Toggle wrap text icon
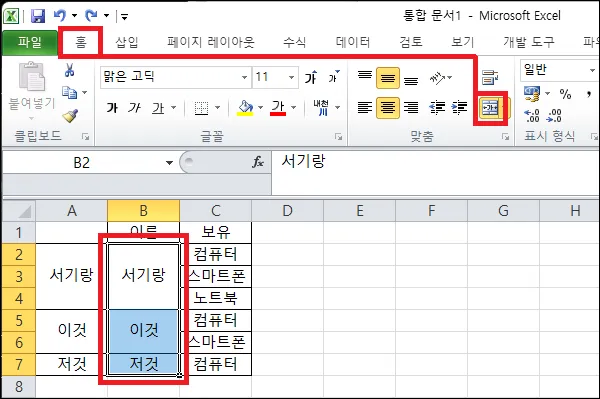600x399 pixels. [490, 78]
